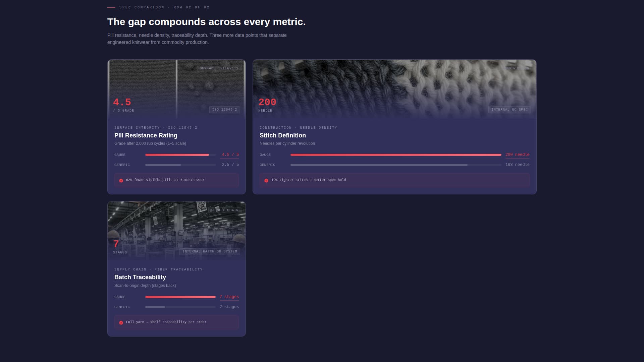This screenshot has width=644, height=362.
Task: Click the '4.5 / 5' gauge value
Action: pos(230,155)
